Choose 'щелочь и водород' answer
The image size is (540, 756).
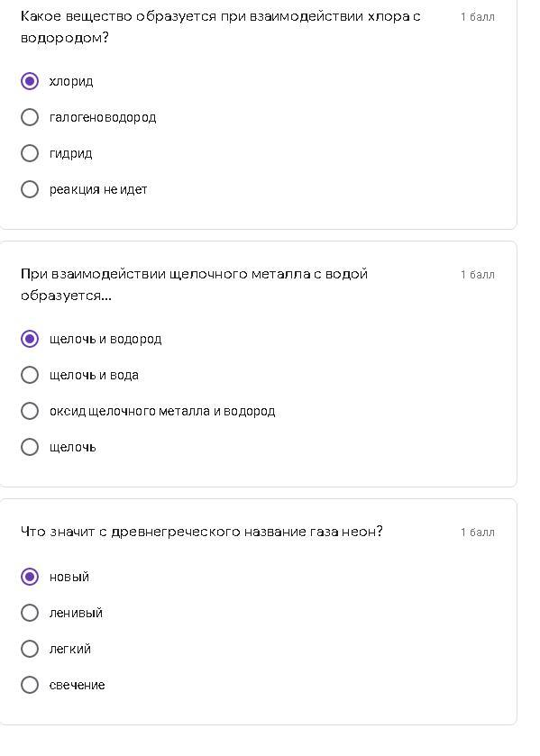(x=30, y=339)
